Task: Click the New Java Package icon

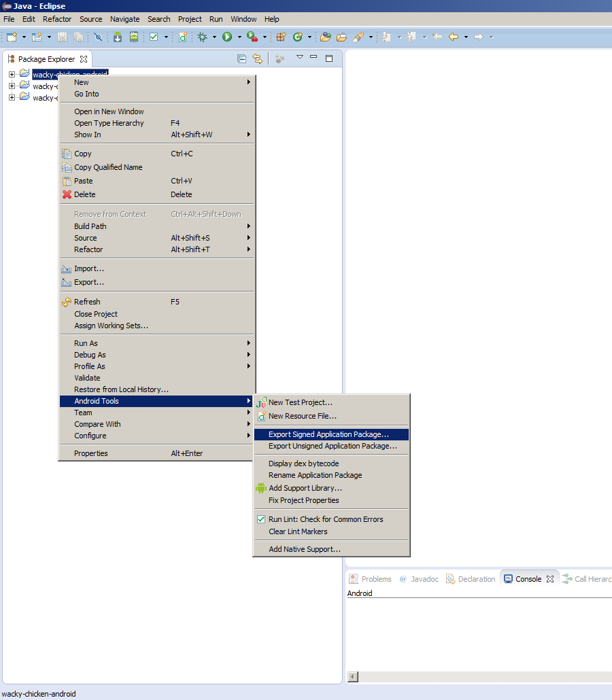Action: 281,37
